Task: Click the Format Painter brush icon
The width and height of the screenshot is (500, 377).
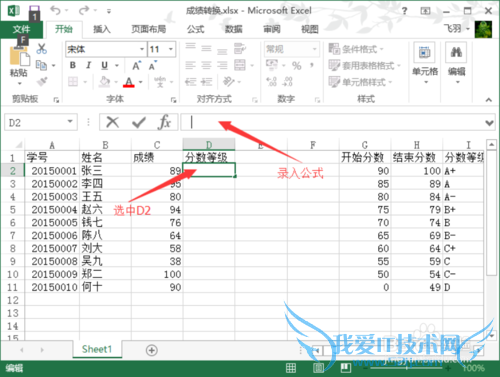Action: tap(42, 81)
